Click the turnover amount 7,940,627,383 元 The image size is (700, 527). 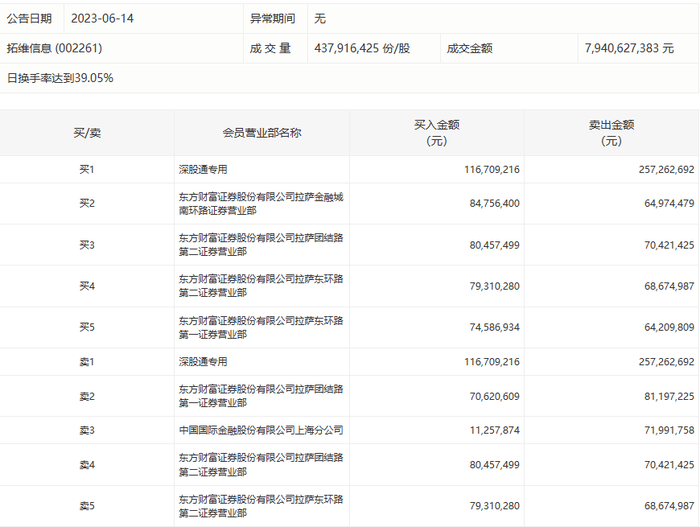pos(629,48)
